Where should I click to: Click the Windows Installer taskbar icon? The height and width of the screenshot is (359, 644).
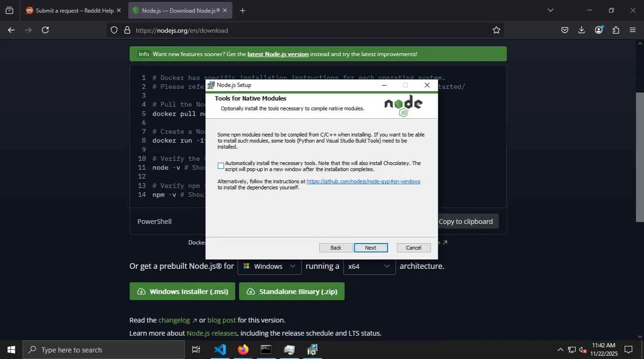(312, 350)
